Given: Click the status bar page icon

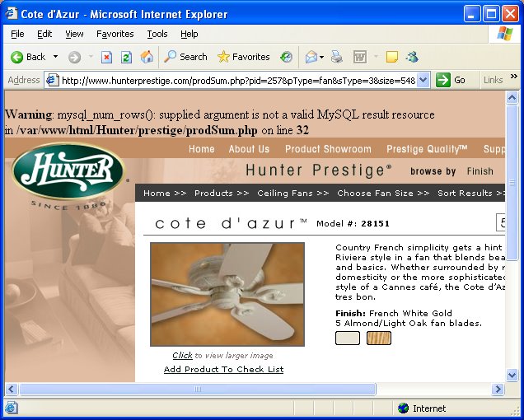Looking at the screenshot, I should (x=11, y=408).
